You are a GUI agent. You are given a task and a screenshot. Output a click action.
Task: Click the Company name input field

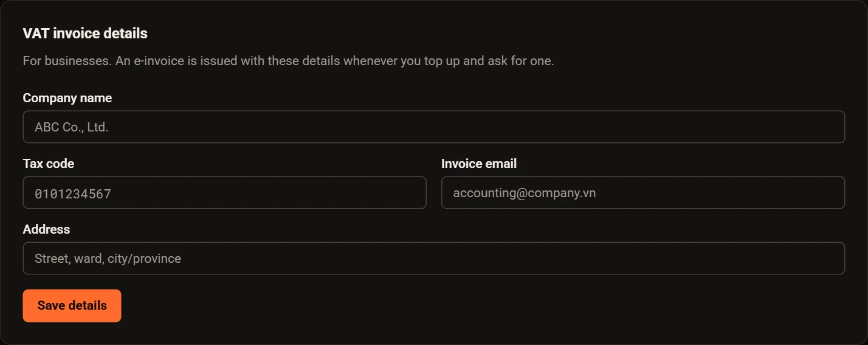pos(434,127)
